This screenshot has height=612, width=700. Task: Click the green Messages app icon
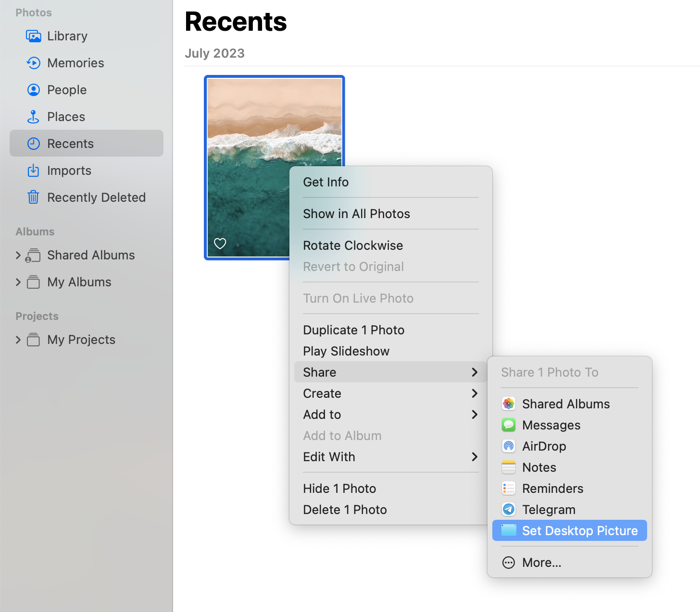(x=509, y=425)
